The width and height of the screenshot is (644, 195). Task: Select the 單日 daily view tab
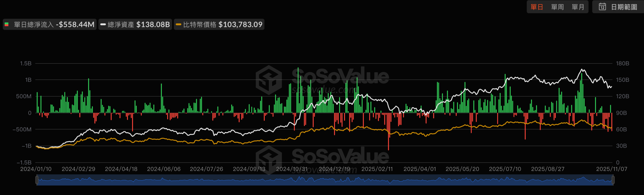(537, 7)
